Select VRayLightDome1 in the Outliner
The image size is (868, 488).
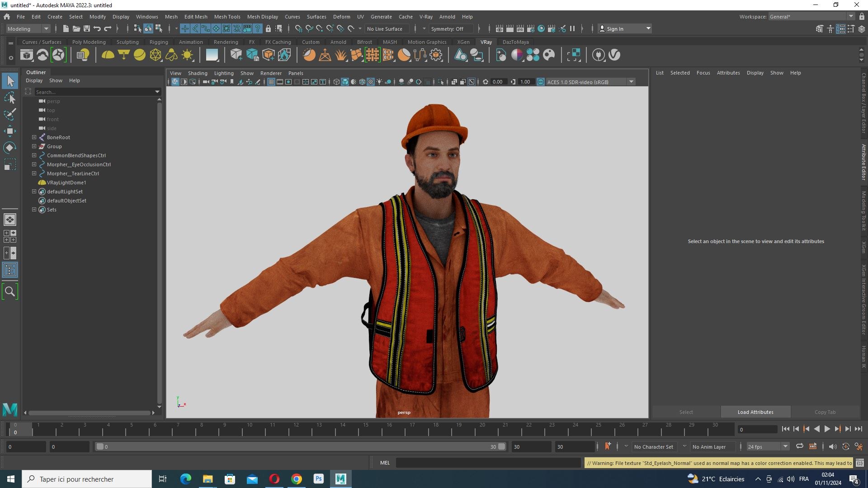click(x=66, y=182)
